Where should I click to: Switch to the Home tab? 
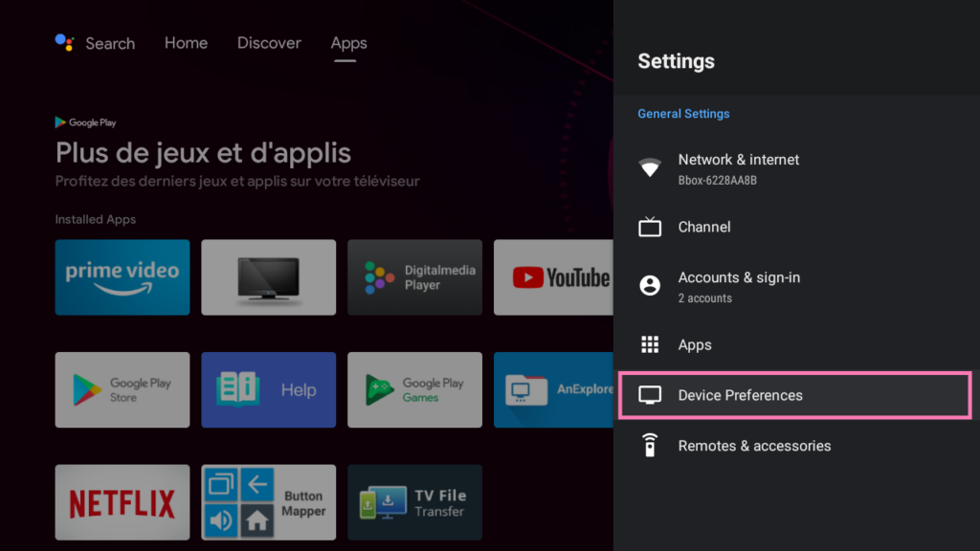click(186, 42)
